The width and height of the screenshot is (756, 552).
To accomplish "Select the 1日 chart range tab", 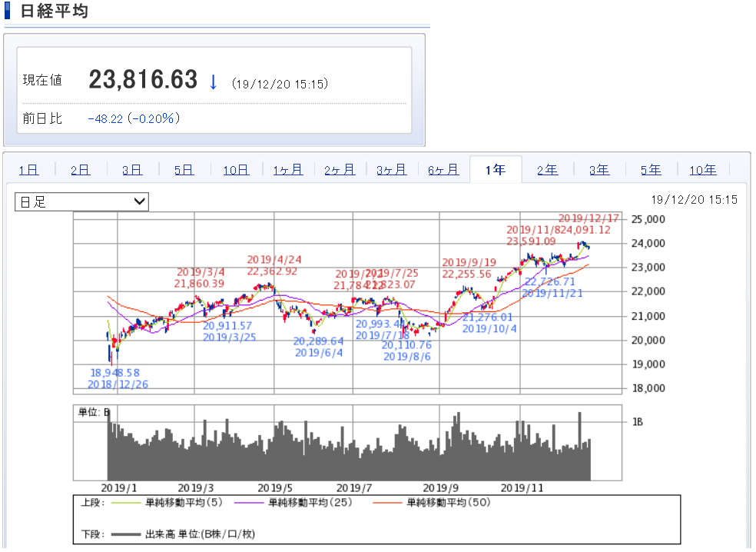I will coord(28,170).
